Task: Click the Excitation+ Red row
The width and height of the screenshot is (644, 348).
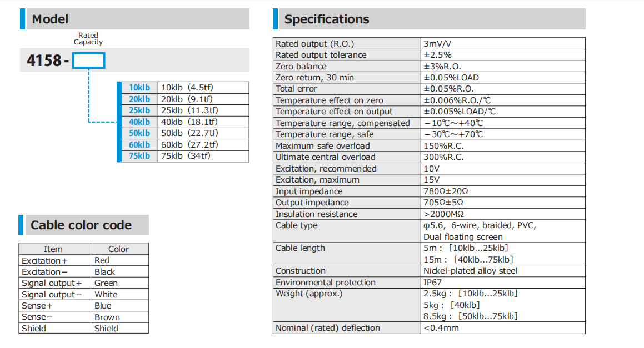Action: tap(84, 260)
